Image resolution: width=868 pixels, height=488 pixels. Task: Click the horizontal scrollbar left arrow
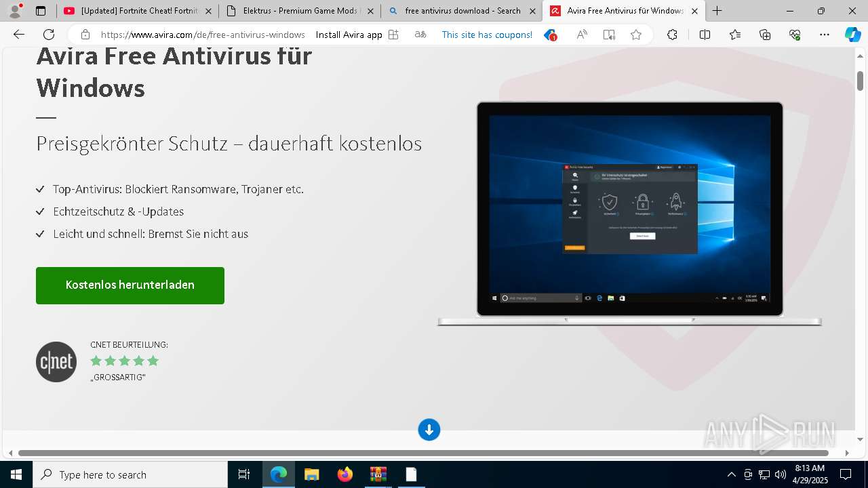click(x=9, y=453)
